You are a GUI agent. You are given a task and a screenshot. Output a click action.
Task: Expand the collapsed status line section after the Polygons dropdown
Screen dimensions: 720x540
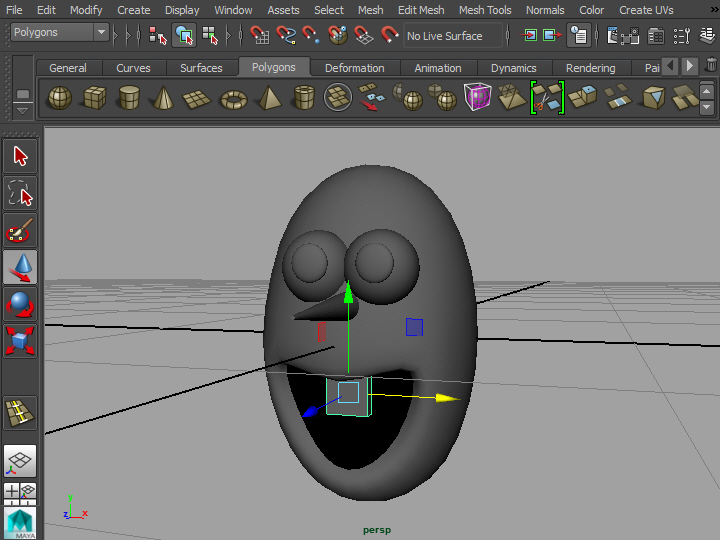[x=117, y=35]
